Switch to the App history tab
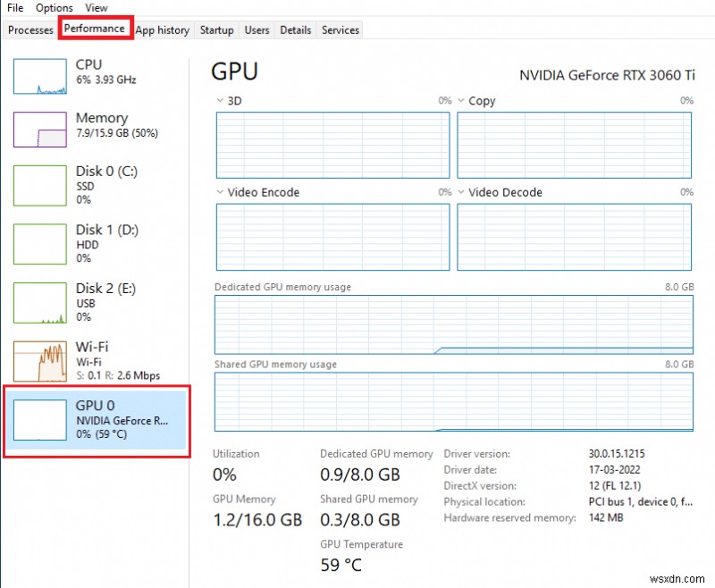Image resolution: width=715 pixels, height=588 pixels. 163,30
